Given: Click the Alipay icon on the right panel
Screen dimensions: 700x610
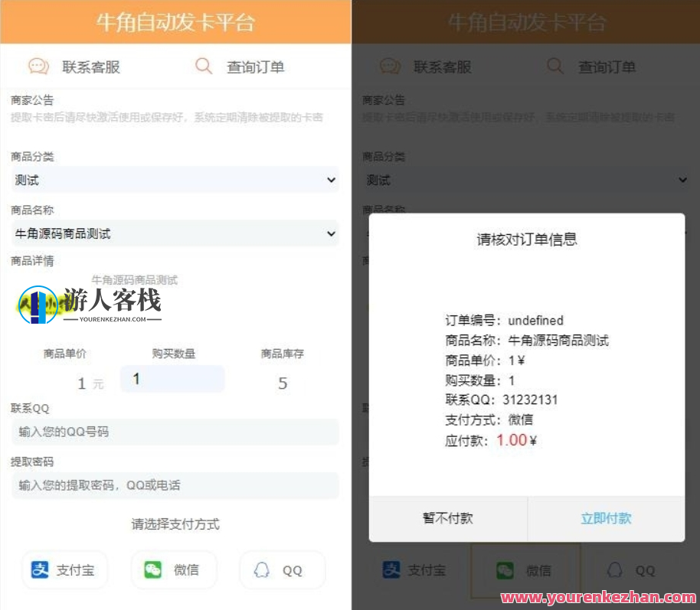Looking at the screenshot, I should point(391,569).
